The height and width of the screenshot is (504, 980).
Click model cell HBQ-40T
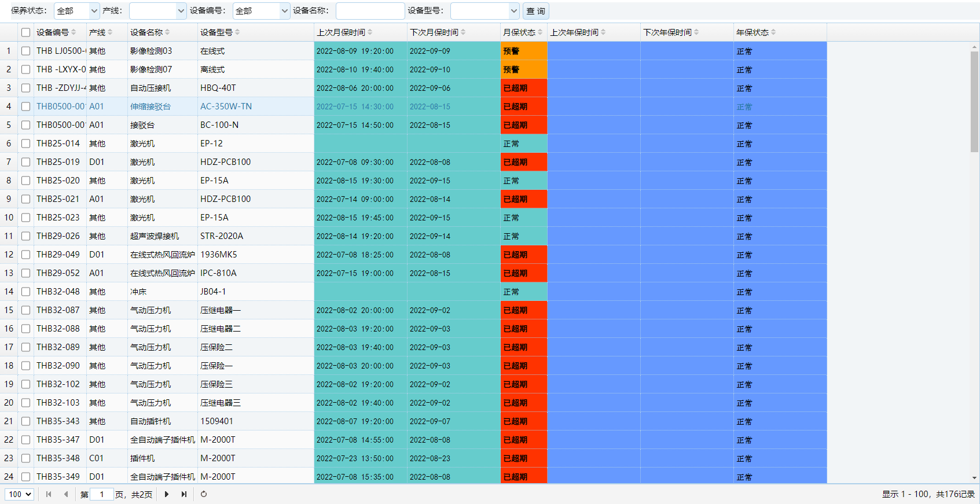[218, 88]
